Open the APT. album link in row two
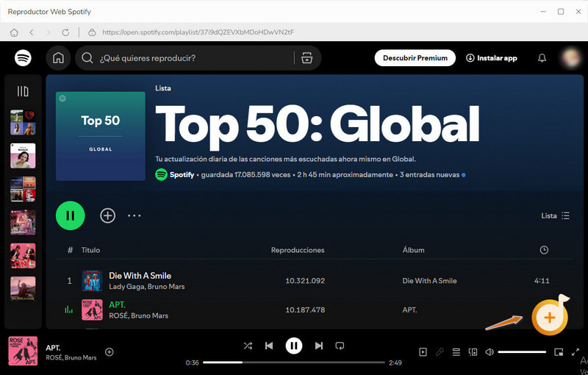 click(x=409, y=310)
